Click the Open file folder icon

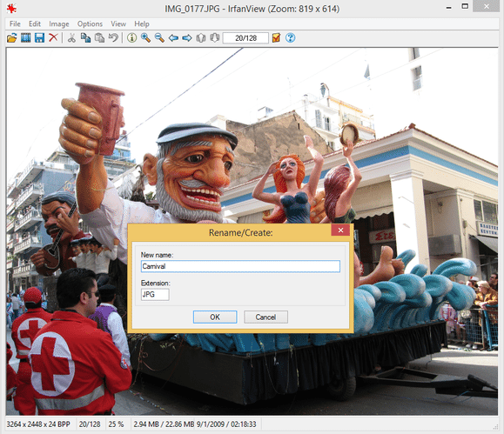tap(12, 38)
